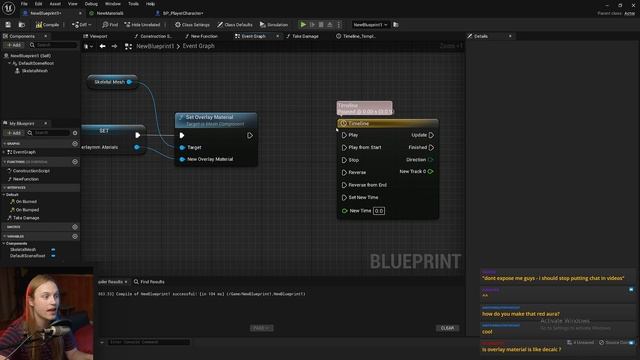Switch to the Find Results tab

coord(149,282)
